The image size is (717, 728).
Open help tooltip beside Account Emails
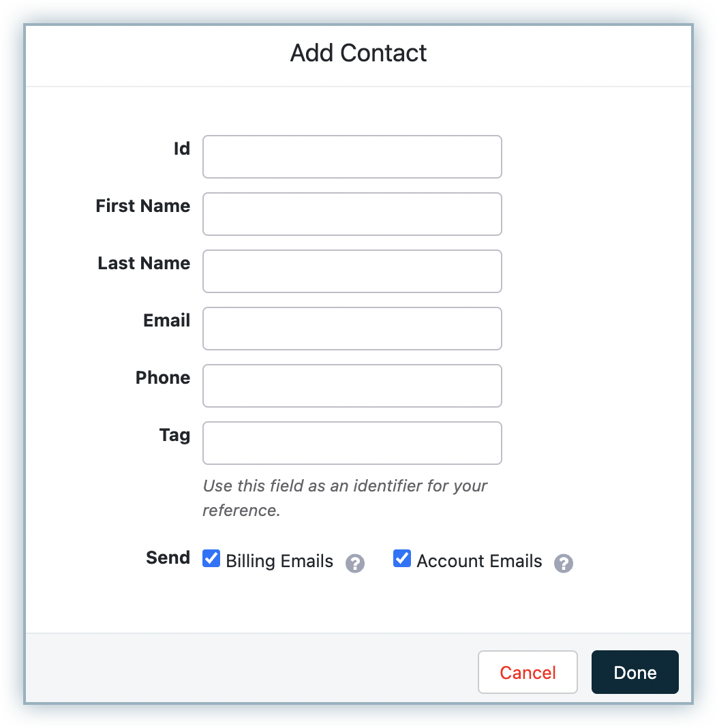(x=564, y=563)
